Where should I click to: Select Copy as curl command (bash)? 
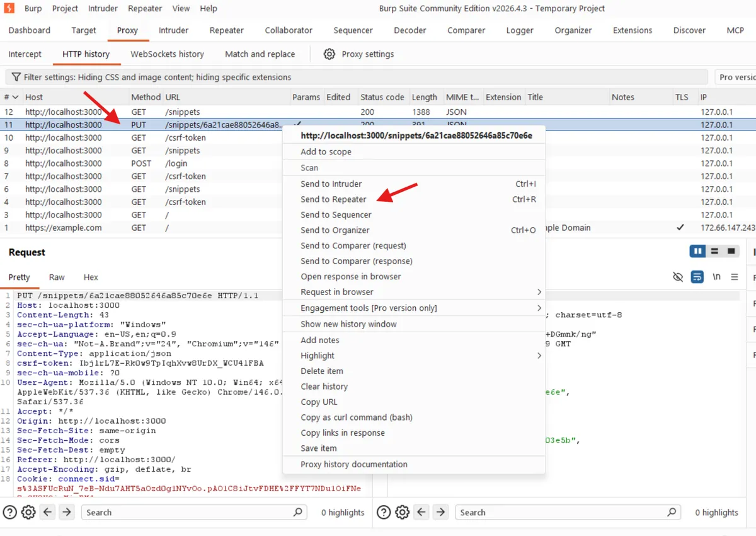click(414, 417)
